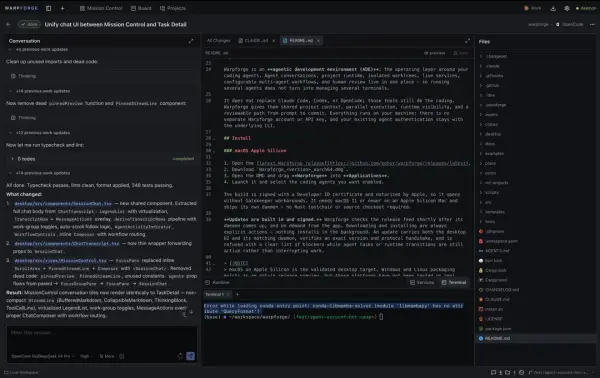Click the plus icon in top bar

pyautogui.click(x=62, y=8)
